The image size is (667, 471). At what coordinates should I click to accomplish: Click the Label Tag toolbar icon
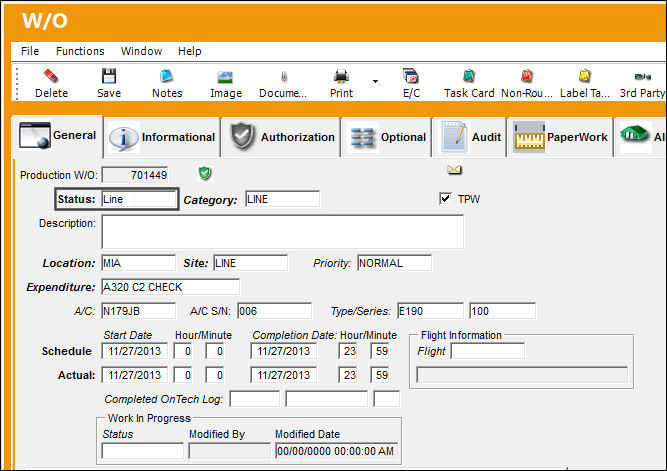point(585,76)
